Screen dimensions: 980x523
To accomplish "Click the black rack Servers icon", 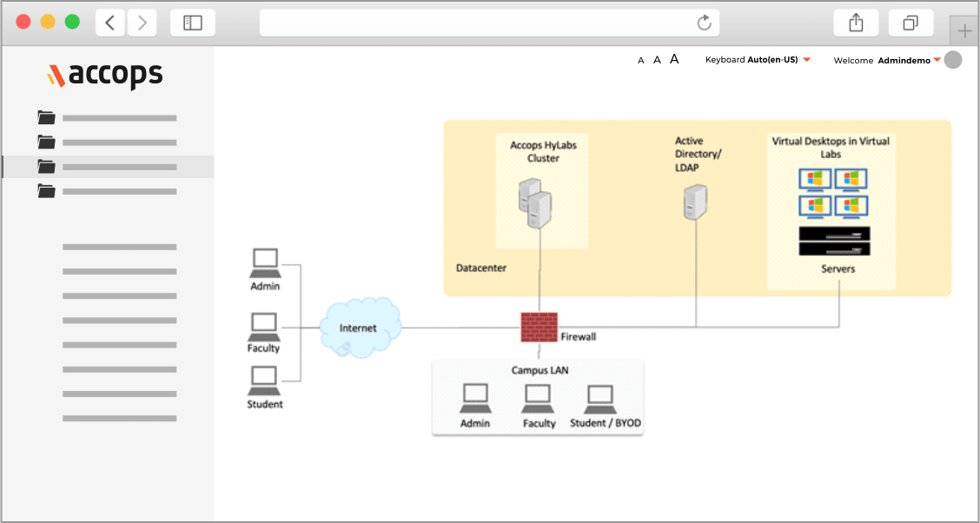I will click(834, 241).
